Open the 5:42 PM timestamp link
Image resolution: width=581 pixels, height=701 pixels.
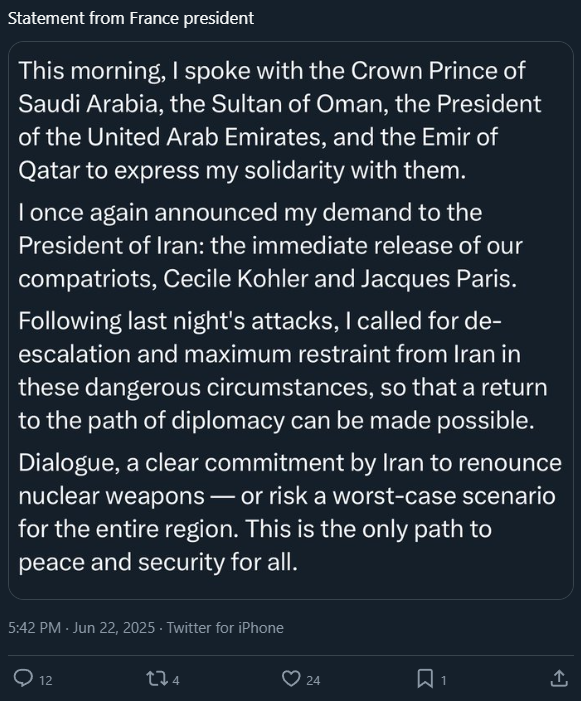point(34,628)
